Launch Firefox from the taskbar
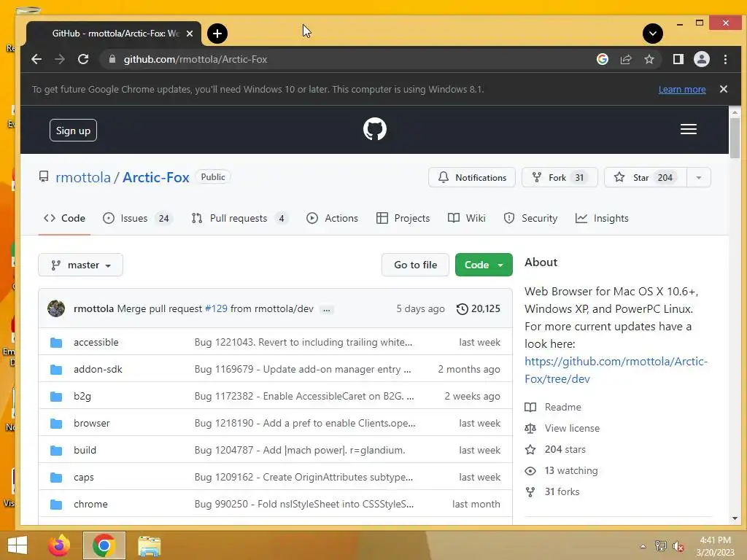This screenshot has width=747, height=560. (x=59, y=545)
